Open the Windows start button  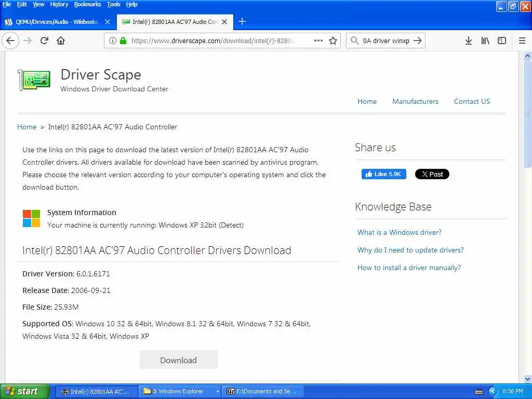pos(25,392)
